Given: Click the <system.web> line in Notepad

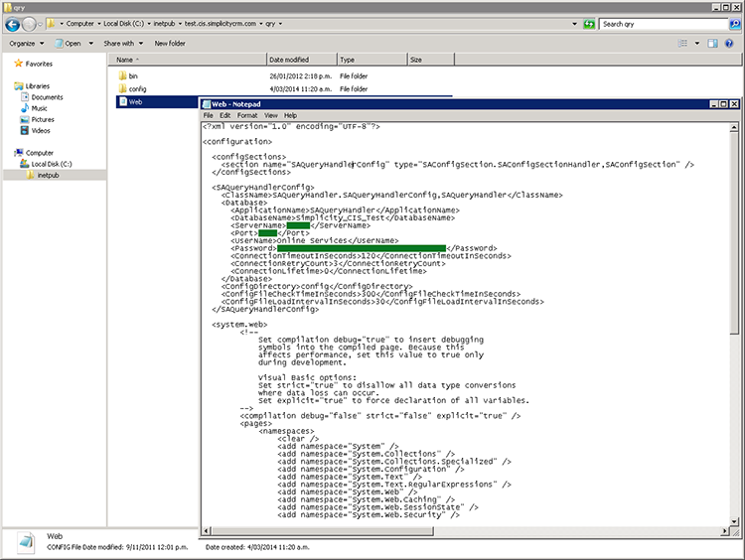Looking at the screenshot, I should [x=239, y=325].
